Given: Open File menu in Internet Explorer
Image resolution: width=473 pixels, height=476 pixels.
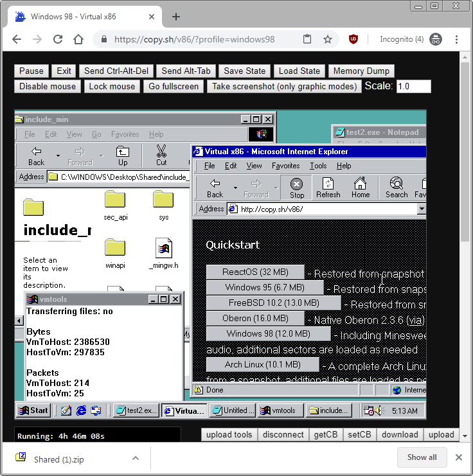Looking at the screenshot, I should point(210,166).
